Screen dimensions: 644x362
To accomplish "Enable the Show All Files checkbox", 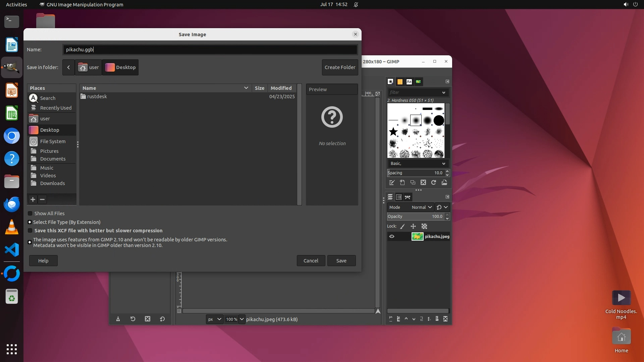I will pyautogui.click(x=30, y=214).
